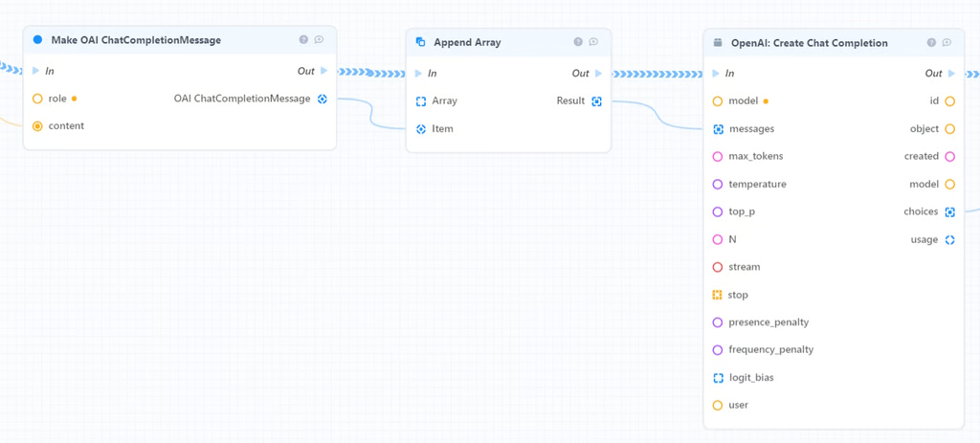Screen dimensions: 980x443
Task: Click In execution arrow on OpenAI node
Action: 716,74
